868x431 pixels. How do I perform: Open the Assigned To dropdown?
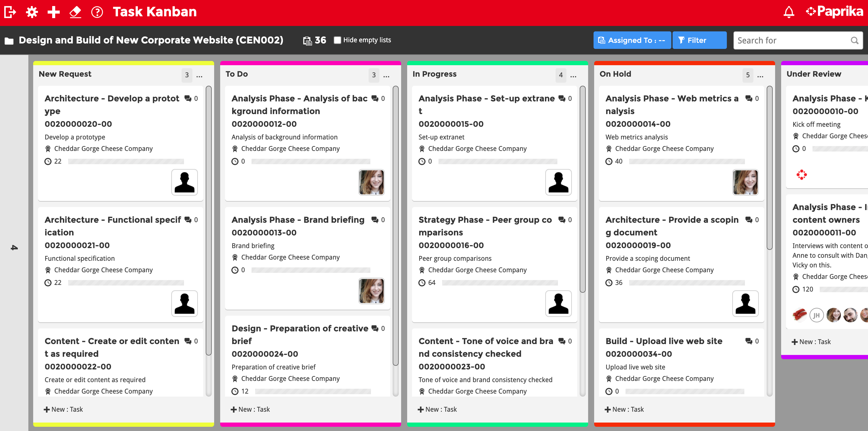[x=632, y=40]
